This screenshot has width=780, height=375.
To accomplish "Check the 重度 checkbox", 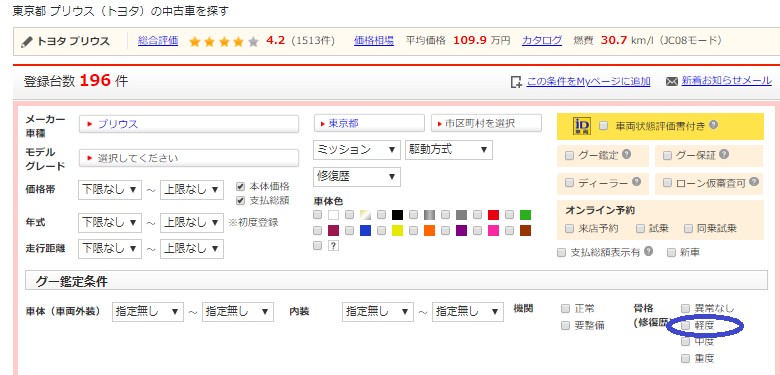I will (x=685, y=358).
